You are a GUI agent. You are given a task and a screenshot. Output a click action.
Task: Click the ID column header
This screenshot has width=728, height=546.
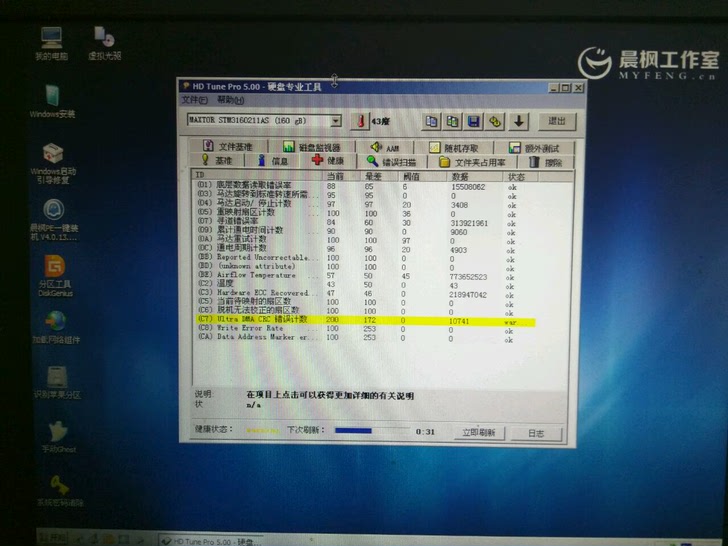(x=257, y=175)
